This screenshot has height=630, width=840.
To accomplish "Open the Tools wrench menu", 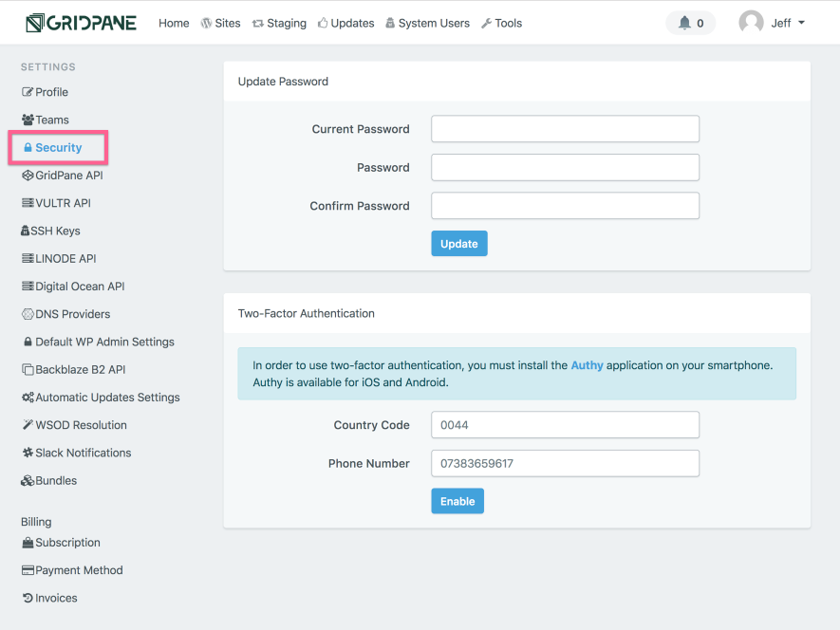I will [501, 23].
